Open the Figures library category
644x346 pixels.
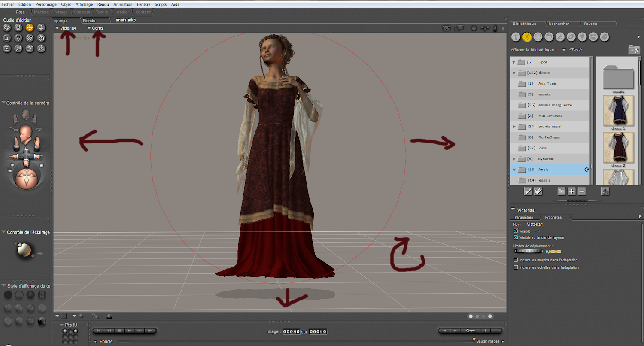click(x=516, y=37)
